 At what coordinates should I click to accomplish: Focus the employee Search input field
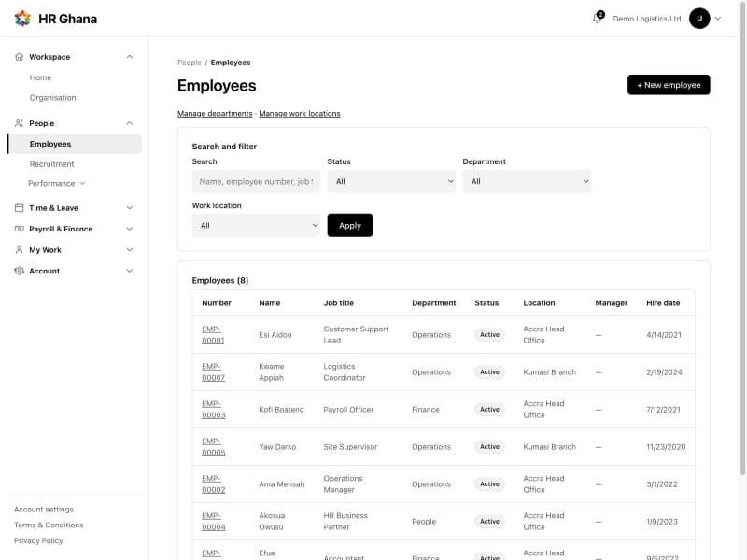click(x=256, y=181)
